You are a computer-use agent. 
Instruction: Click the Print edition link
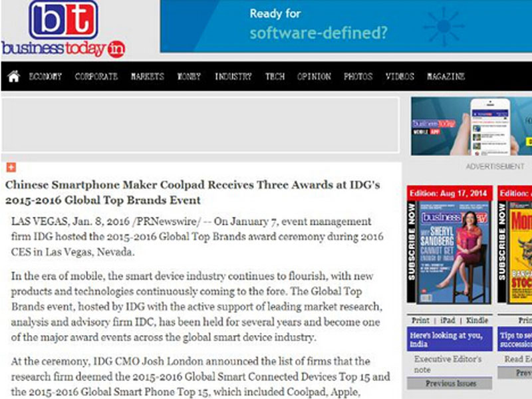coord(420,321)
